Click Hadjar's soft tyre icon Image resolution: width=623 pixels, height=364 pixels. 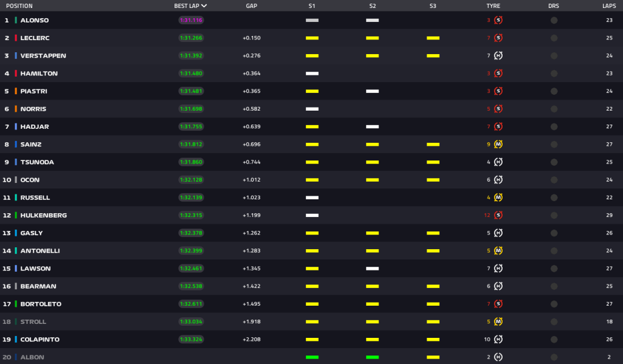click(x=498, y=126)
